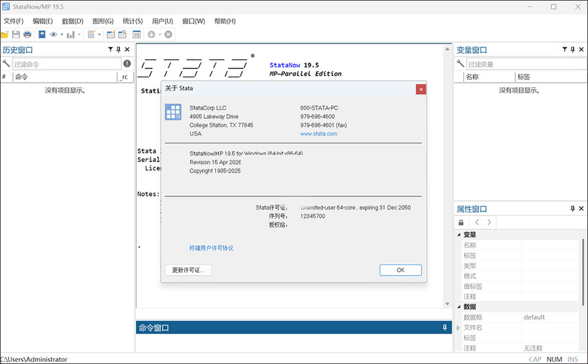
Task: Click the Stata 19 logo in dialog
Action: point(173,112)
